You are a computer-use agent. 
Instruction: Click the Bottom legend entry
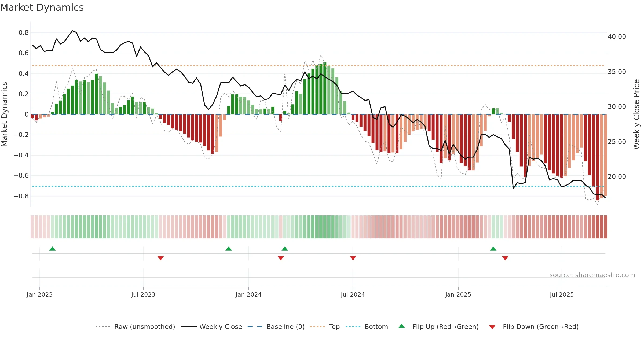(367, 327)
